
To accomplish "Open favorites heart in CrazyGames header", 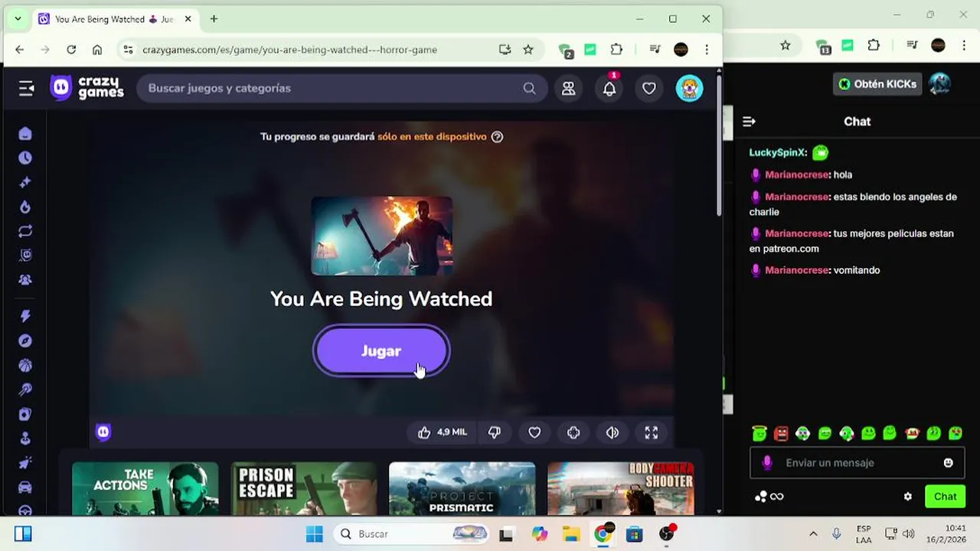I will pos(649,89).
